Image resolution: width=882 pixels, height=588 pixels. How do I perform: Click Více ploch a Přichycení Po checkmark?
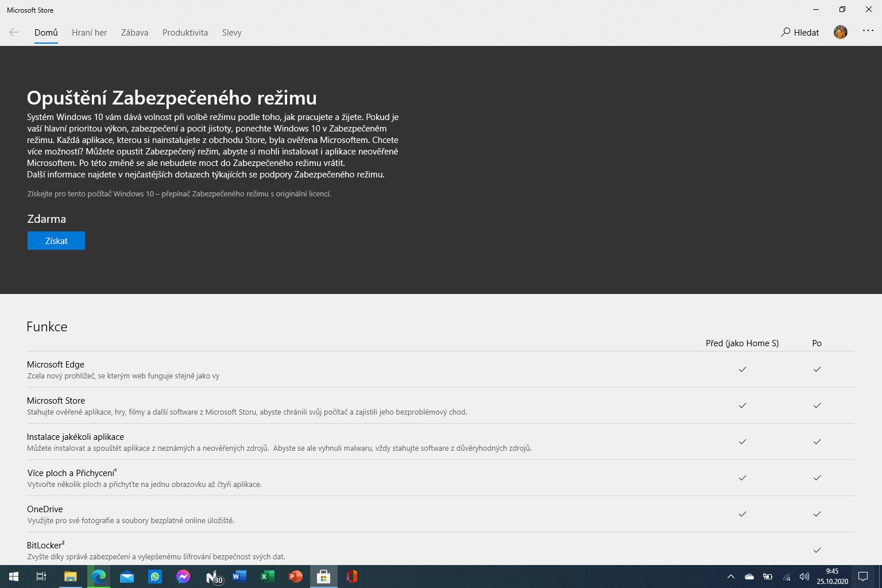(817, 478)
